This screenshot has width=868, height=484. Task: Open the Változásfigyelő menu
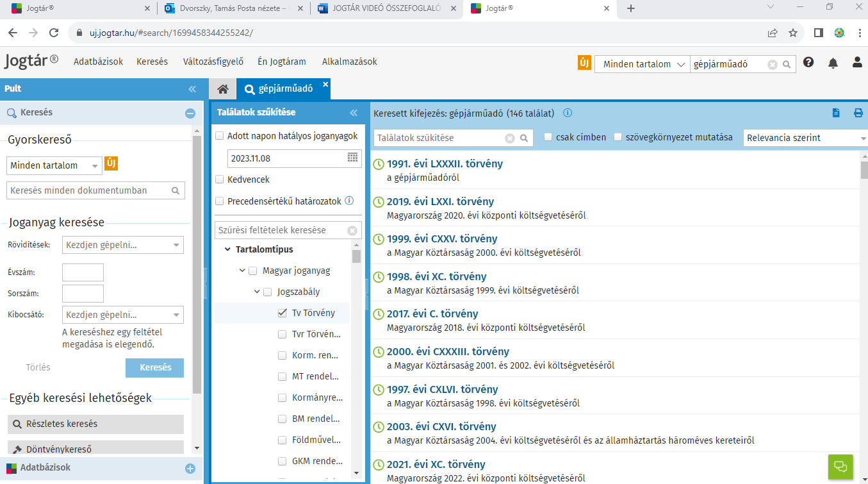[213, 62]
